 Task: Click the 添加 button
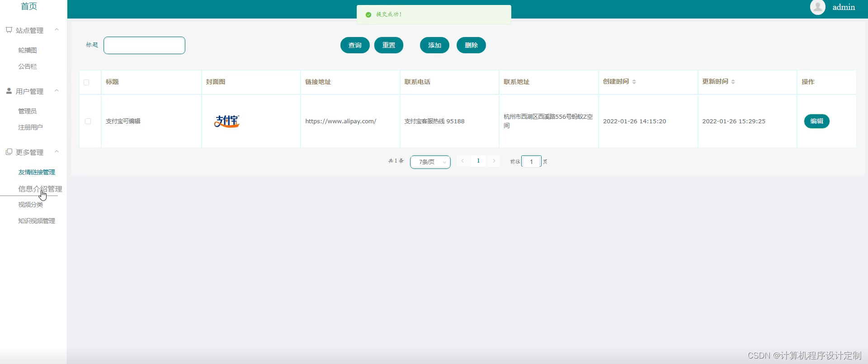point(434,45)
